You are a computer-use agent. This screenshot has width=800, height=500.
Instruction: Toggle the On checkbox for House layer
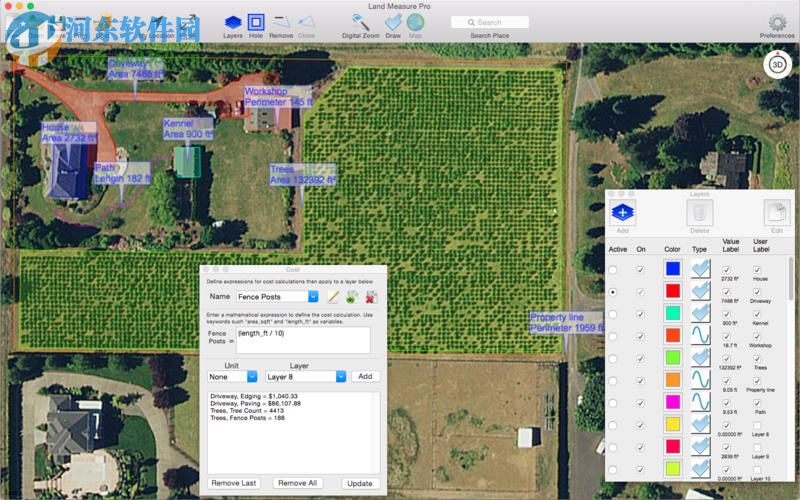641,269
